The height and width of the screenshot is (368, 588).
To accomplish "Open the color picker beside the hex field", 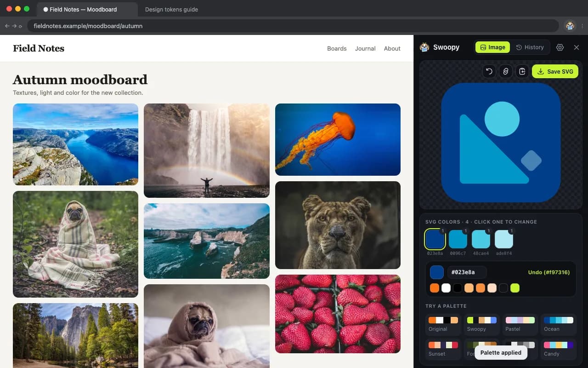I will coord(437,272).
